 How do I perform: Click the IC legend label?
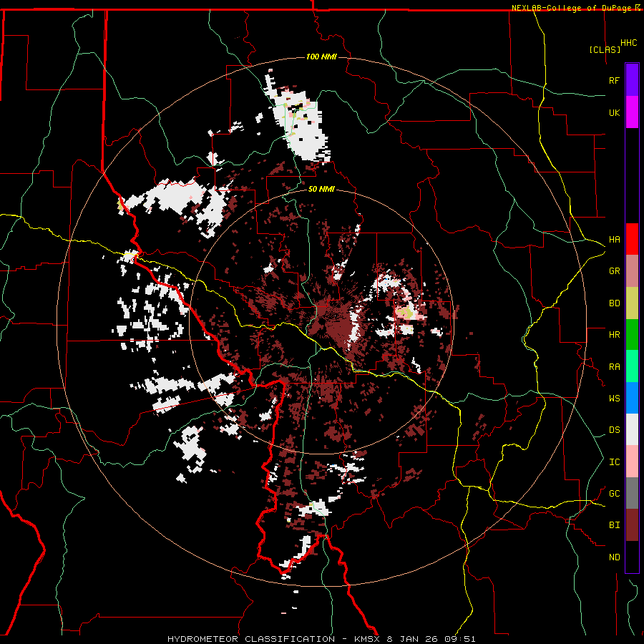(614, 462)
